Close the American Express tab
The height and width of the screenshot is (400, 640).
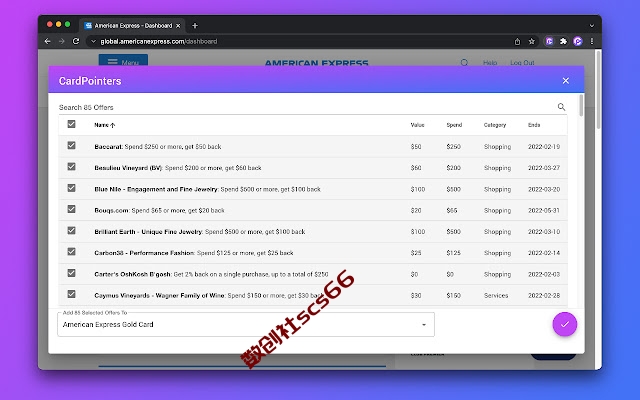click(x=178, y=26)
